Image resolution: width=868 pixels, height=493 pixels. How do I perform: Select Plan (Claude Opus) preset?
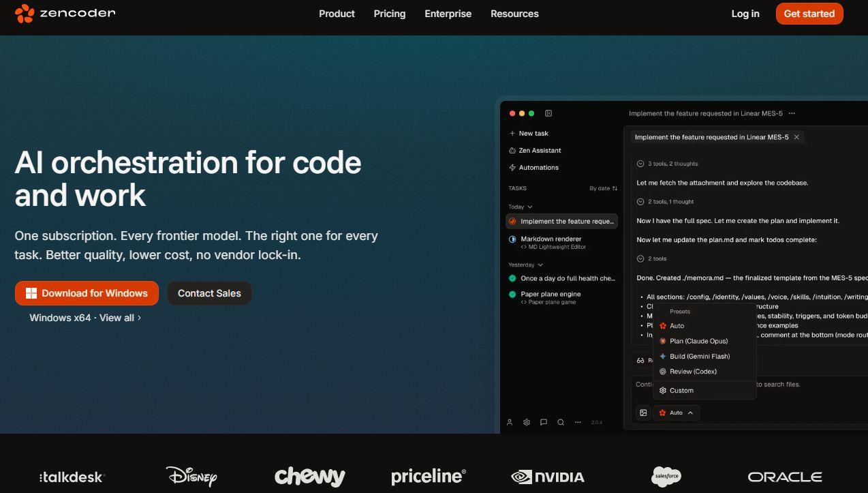[705, 341]
